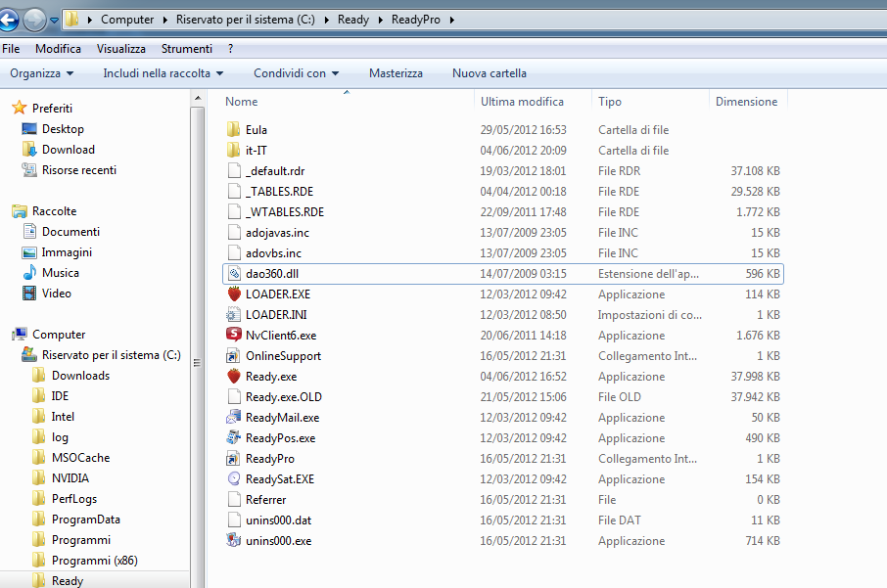Sort by the Dimensione column header
887x588 pixels.
[x=746, y=102]
